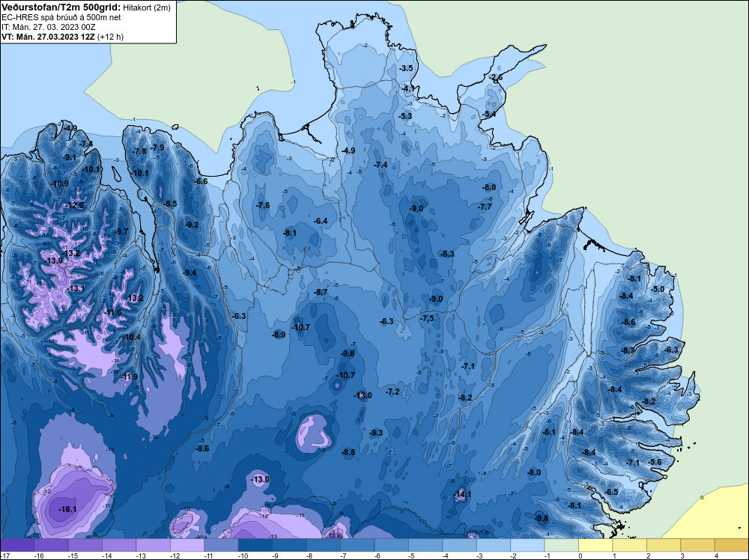
Task: Click the -13.9 temperature label
Action: click(x=53, y=261)
